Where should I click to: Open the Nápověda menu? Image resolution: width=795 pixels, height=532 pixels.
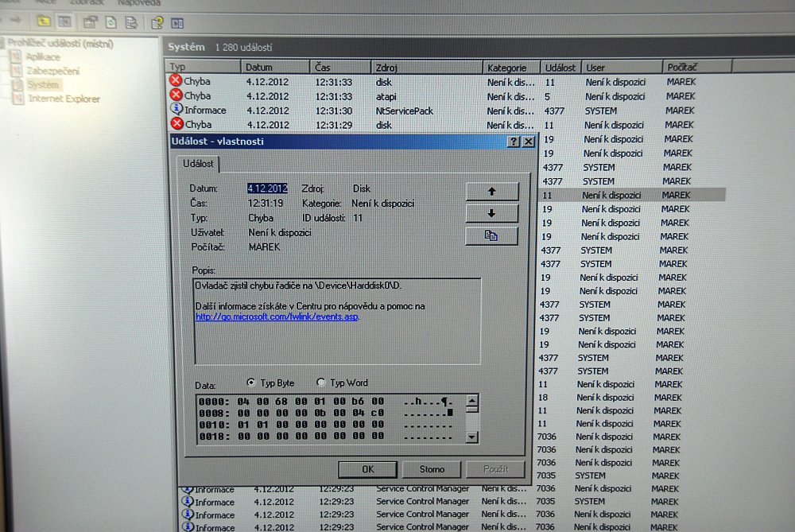pyautogui.click(x=139, y=2)
